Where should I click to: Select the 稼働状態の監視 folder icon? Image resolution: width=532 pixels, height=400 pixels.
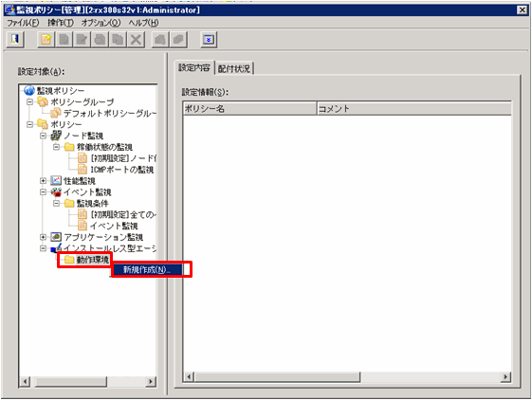point(69,147)
